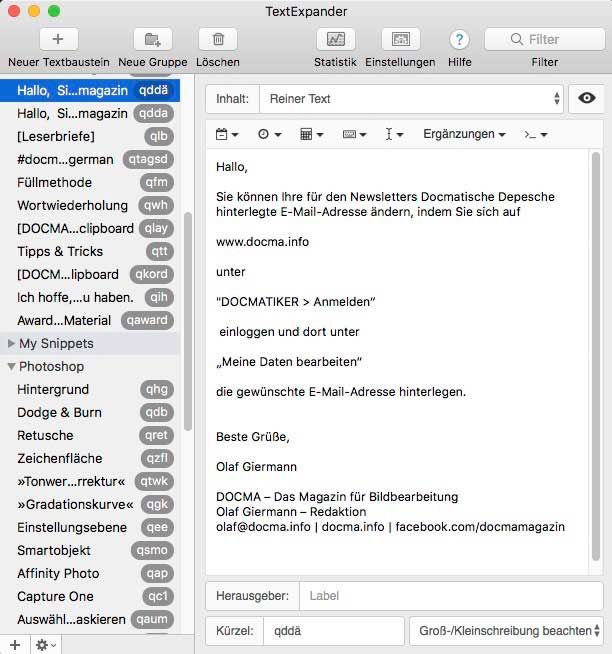Screen dimensions: 612x654
Task: Open the Inhalt Reiner Text dropdown
Action: pyautogui.click(x=411, y=99)
